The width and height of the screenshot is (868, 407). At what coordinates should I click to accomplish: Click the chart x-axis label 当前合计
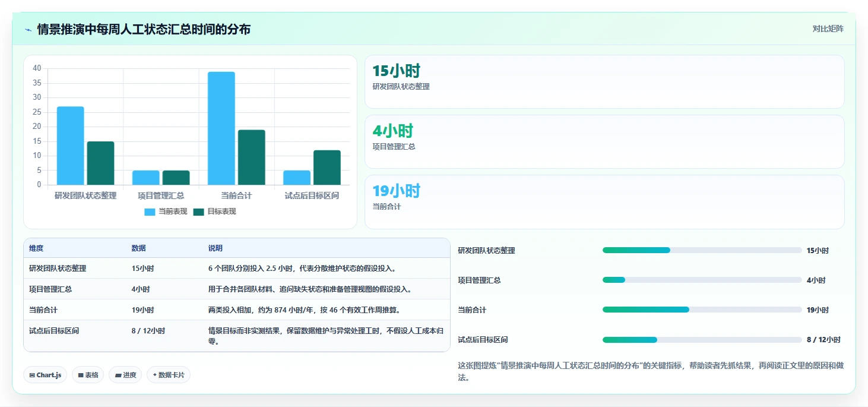tap(236, 195)
